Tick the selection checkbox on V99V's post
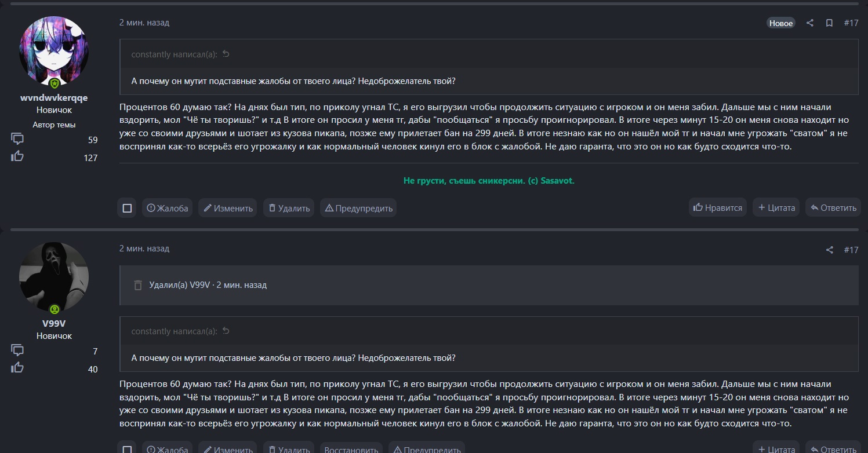Image resolution: width=868 pixels, height=453 pixels. (127, 449)
